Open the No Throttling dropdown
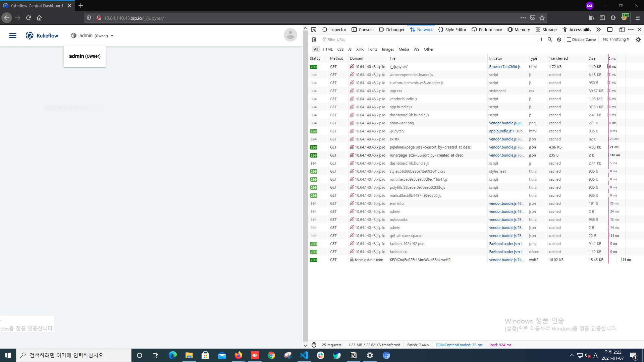The image size is (644, 362). click(615, 39)
